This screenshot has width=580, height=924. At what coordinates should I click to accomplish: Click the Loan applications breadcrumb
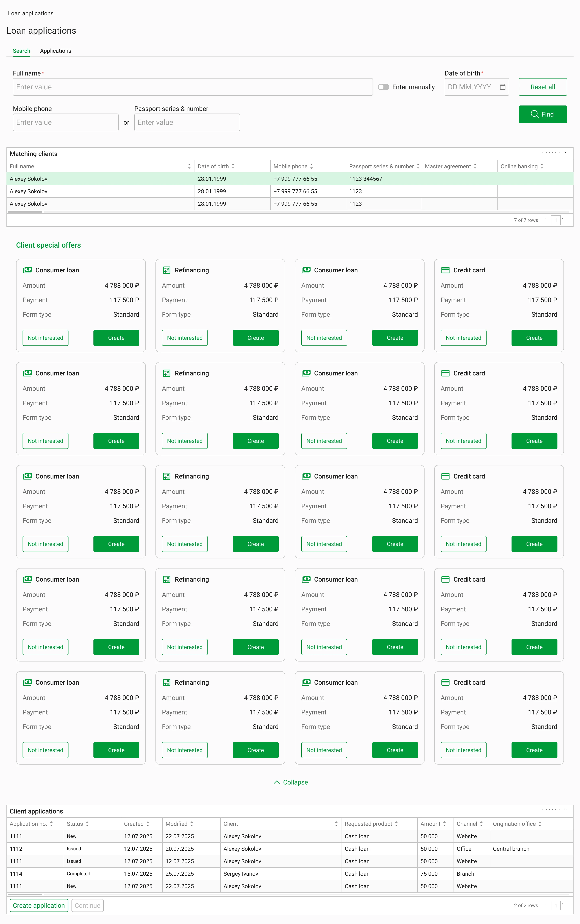pyautogui.click(x=31, y=13)
